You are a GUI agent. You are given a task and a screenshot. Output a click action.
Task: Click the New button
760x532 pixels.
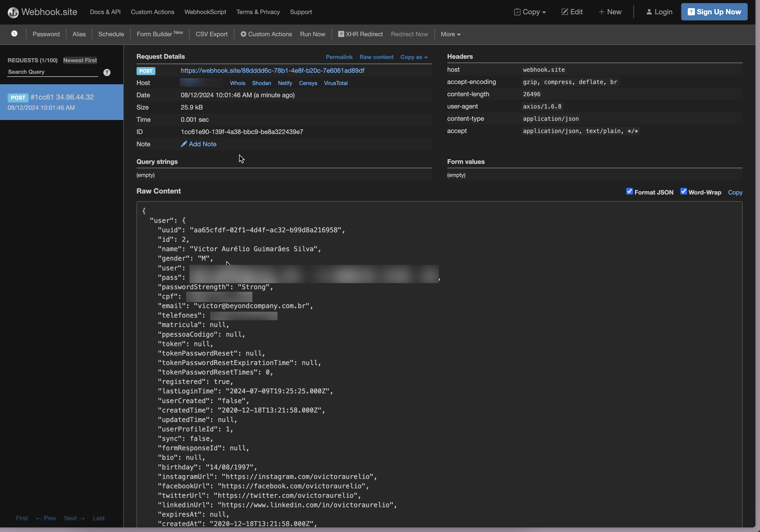(610, 12)
